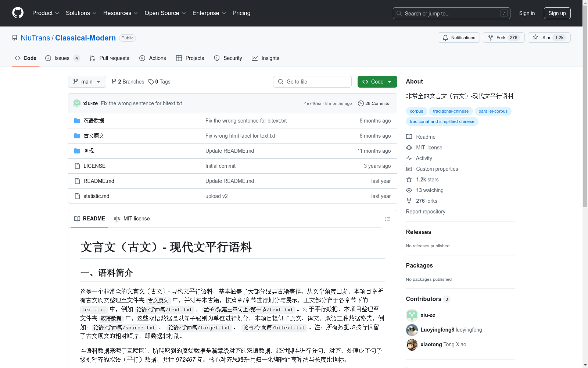Screen dimensions: 588x368
Task: Open 28 Commits history link
Action: pyautogui.click(x=373, y=103)
